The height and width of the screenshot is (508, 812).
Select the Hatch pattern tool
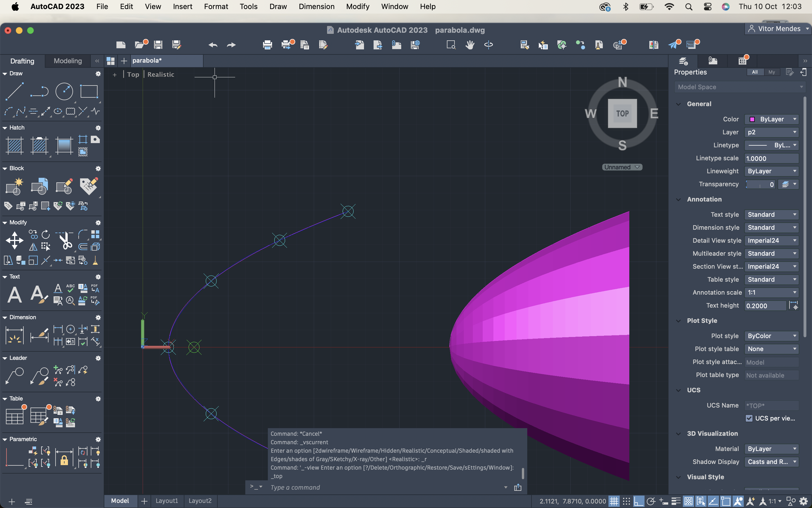[14, 145]
